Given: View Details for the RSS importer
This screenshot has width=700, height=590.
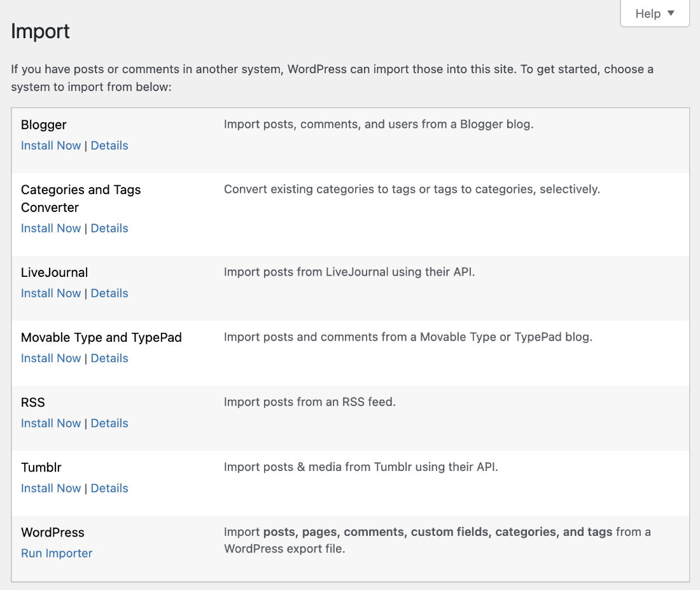Looking at the screenshot, I should [109, 423].
